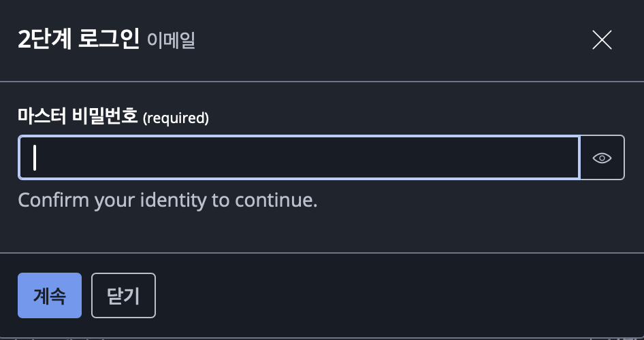This screenshot has width=644, height=340.
Task: Place cursor in the master password box
Action: click(x=299, y=158)
